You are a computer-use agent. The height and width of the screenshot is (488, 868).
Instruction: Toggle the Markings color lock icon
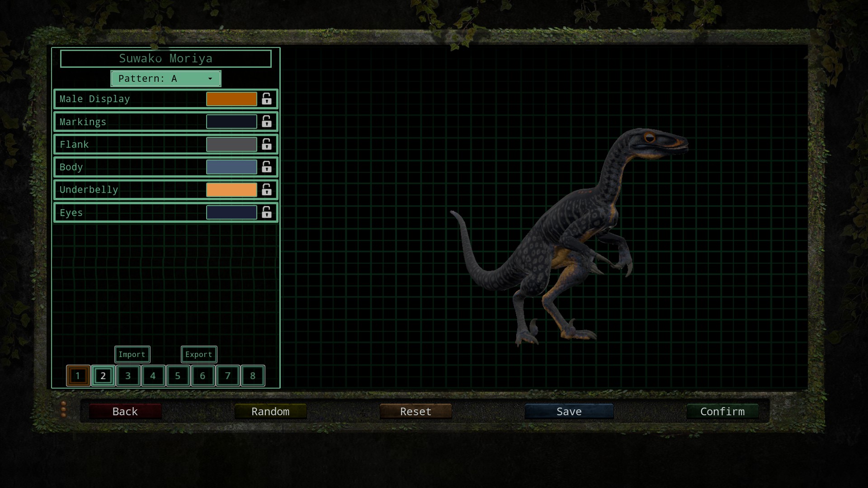pos(267,122)
